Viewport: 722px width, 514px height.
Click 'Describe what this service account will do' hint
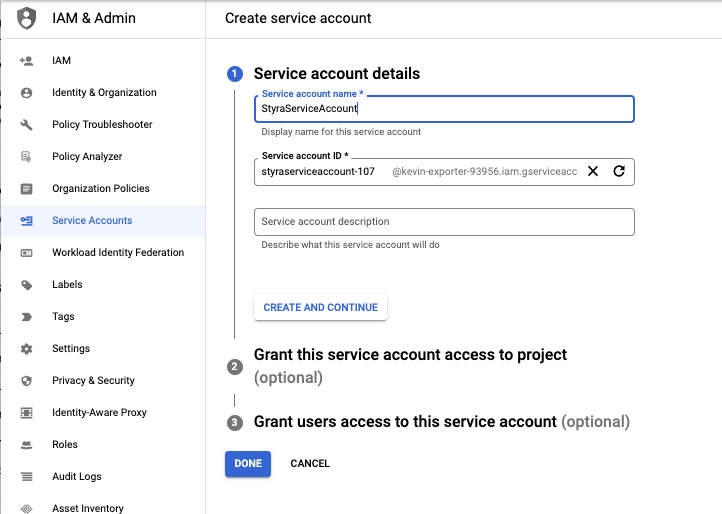tap(350, 245)
